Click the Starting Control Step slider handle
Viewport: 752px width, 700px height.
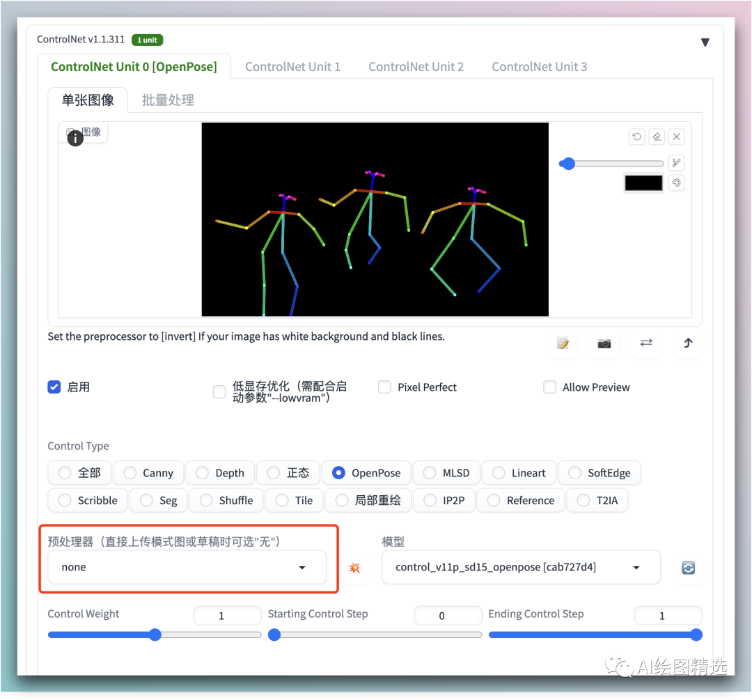[274, 635]
